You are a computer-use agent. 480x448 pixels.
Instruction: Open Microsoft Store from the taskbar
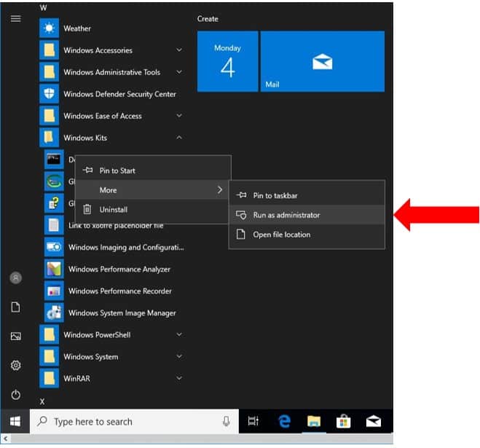coord(343,421)
